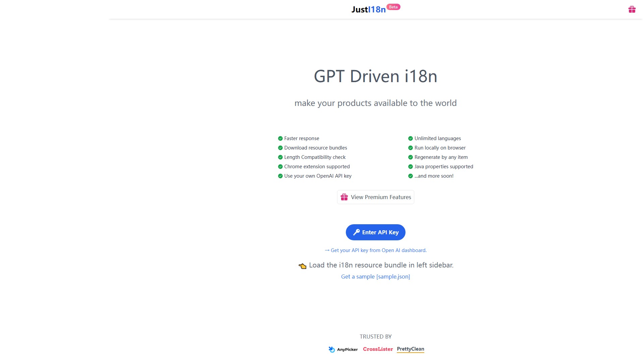644x362 pixels.
Task: Download the sample.json resource bundle
Action: 375,277
